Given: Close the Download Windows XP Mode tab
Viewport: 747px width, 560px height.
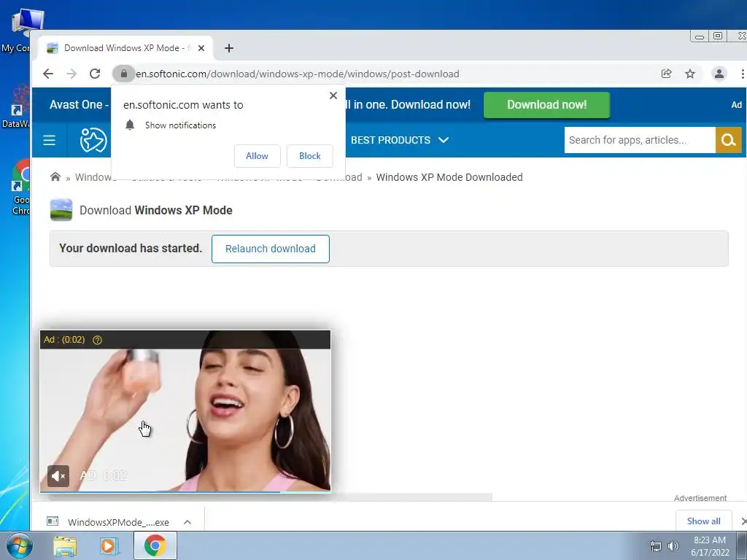Looking at the screenshot, I should 201,48.
